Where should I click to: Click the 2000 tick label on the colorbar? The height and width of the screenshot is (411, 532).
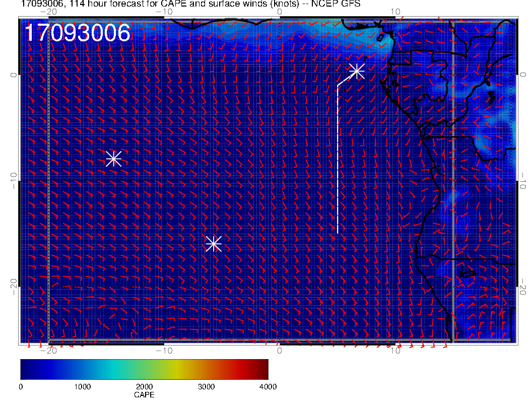[x=144, y=386]
